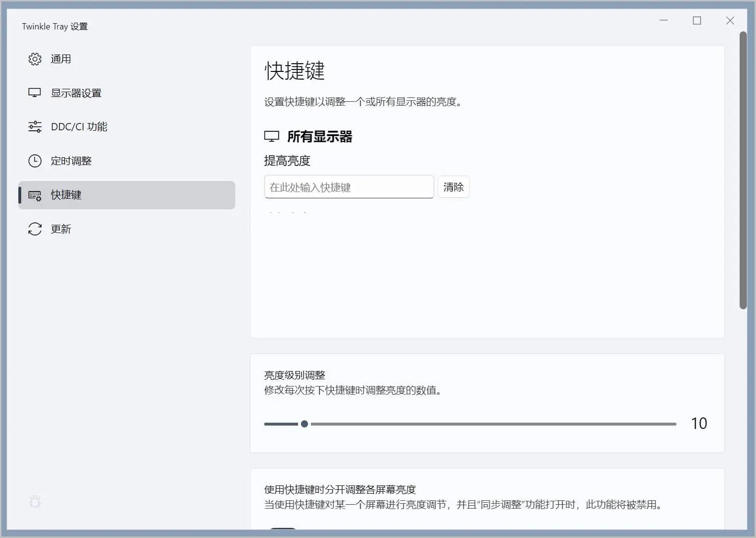
Task: Click the bug icon at sidebar bottom
Action: pos(35,502)
